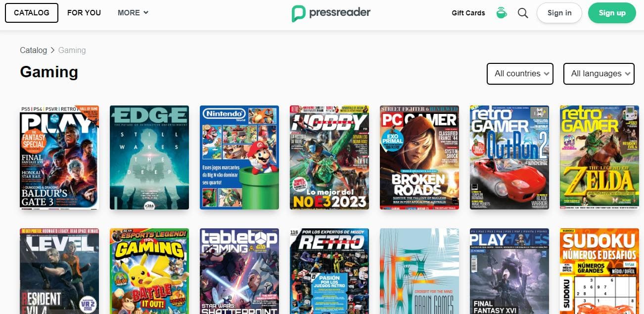Open the PC Gamer Broken Roads cover
This screenshot has width=644, height=314.
point(419,157)
